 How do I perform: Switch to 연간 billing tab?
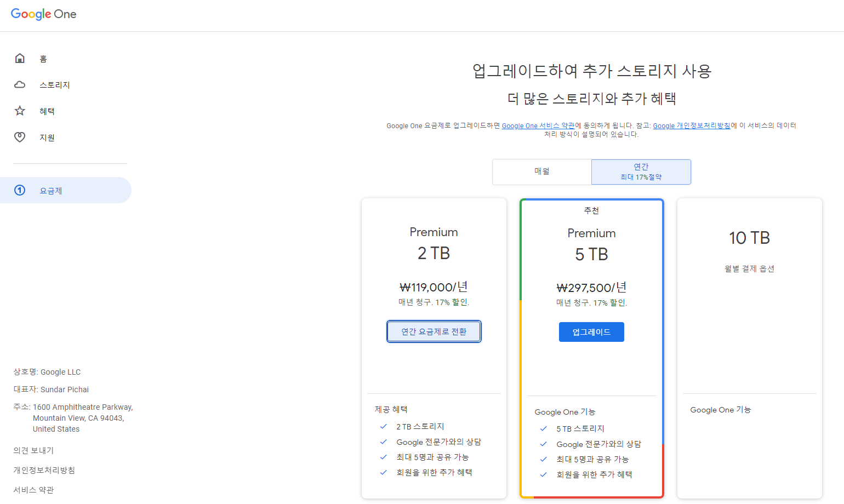click(641, 171)
